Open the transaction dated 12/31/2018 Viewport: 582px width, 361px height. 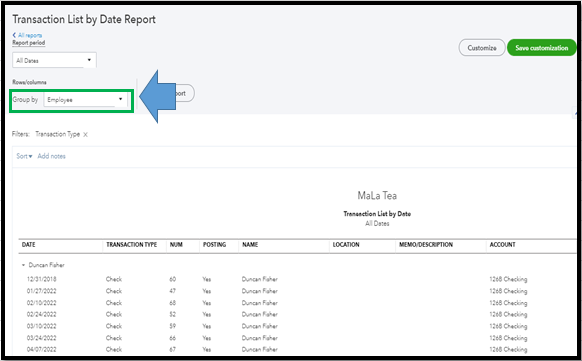pyautogui.click(x=42, y=279)
